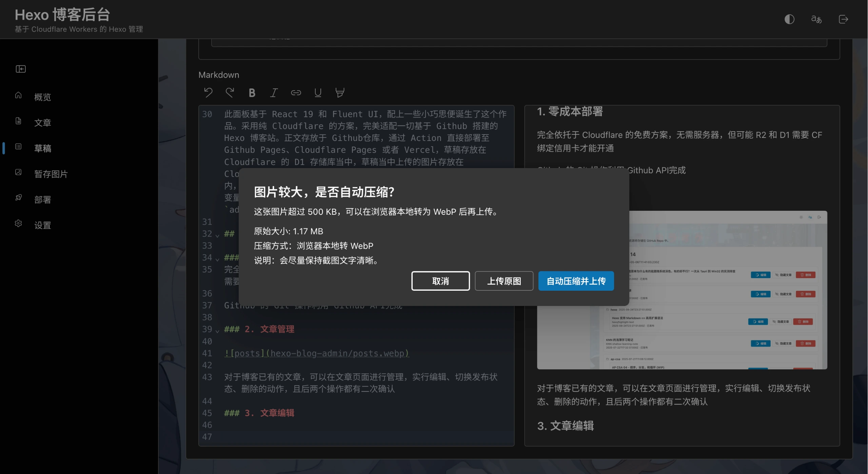
Task: Apply italic formatting in the toolbar
Action: (274, 92)
